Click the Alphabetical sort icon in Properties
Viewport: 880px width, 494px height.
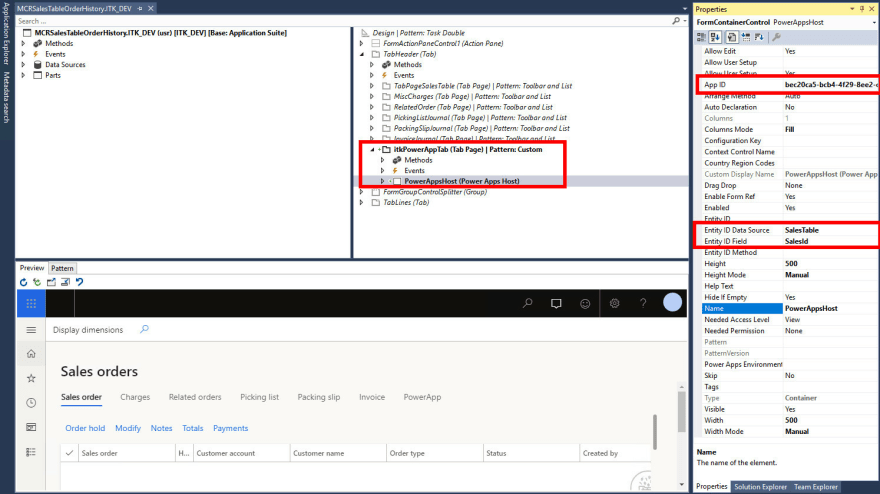coord(715,37)
